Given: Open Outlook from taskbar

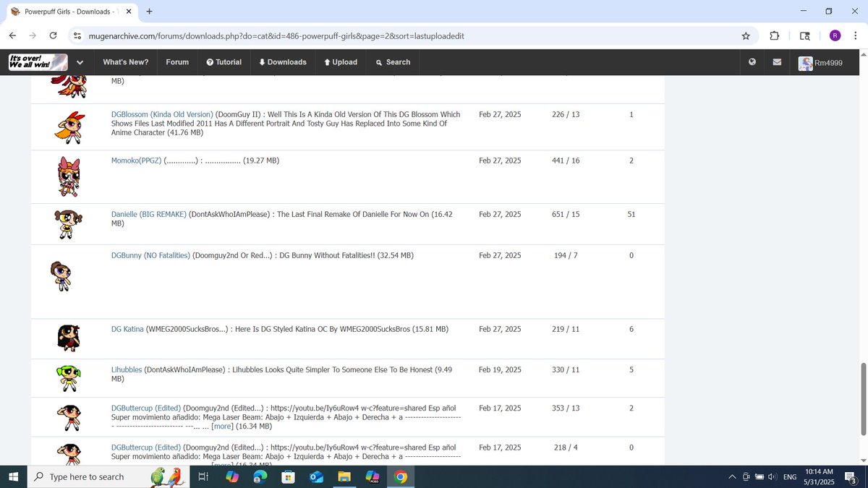Looking at the screenshot, I should (316, 476).
